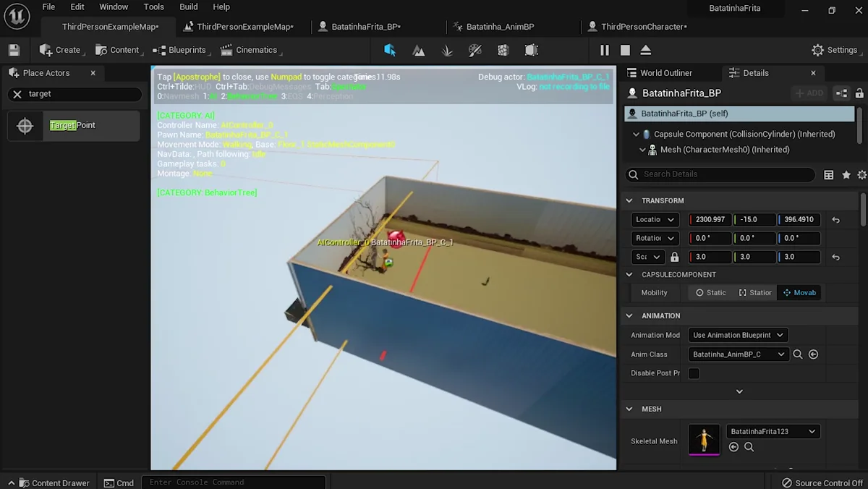The height and width of the screenshot is (489, 868).
Task: Open the Scale type dropdown
Action: tap(648, 257)
